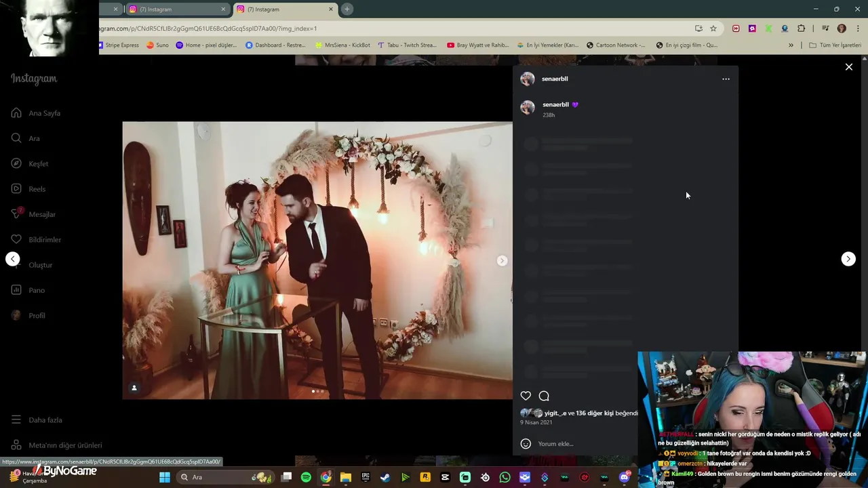The width and height of the screenshot is (868, 488).
Task: Click the comment bubble icon
Action: pyautogui.click(x=544, y=396)
